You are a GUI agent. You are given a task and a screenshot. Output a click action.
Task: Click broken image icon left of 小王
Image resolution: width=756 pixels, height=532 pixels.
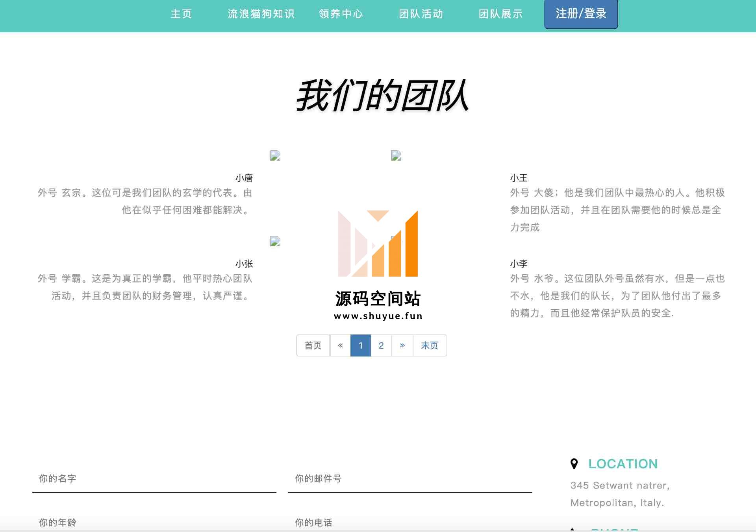click(x=396, y=155)
